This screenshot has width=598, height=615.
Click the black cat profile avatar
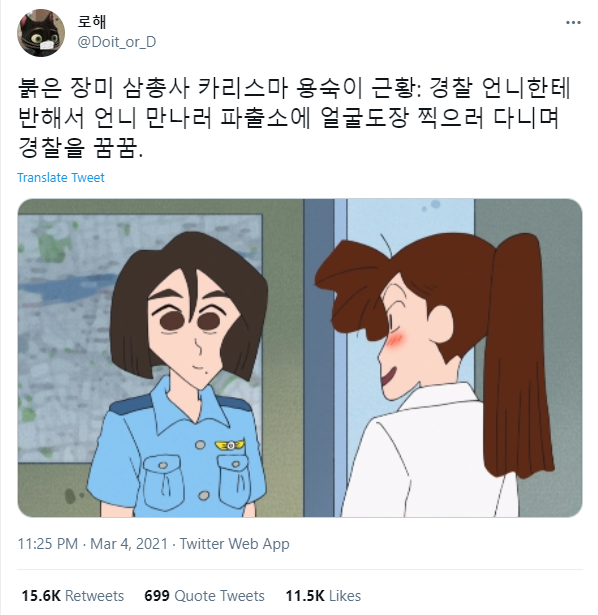(41, 33)
